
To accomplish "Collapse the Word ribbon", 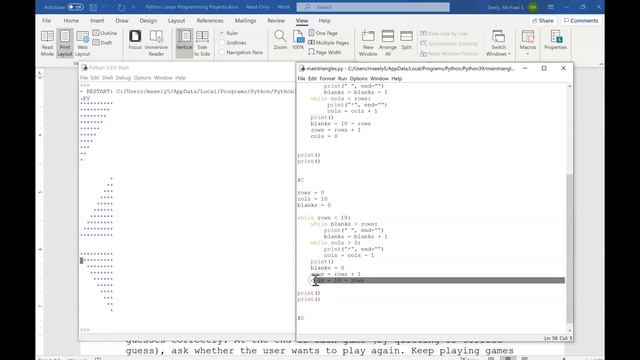I will (601, 64).
